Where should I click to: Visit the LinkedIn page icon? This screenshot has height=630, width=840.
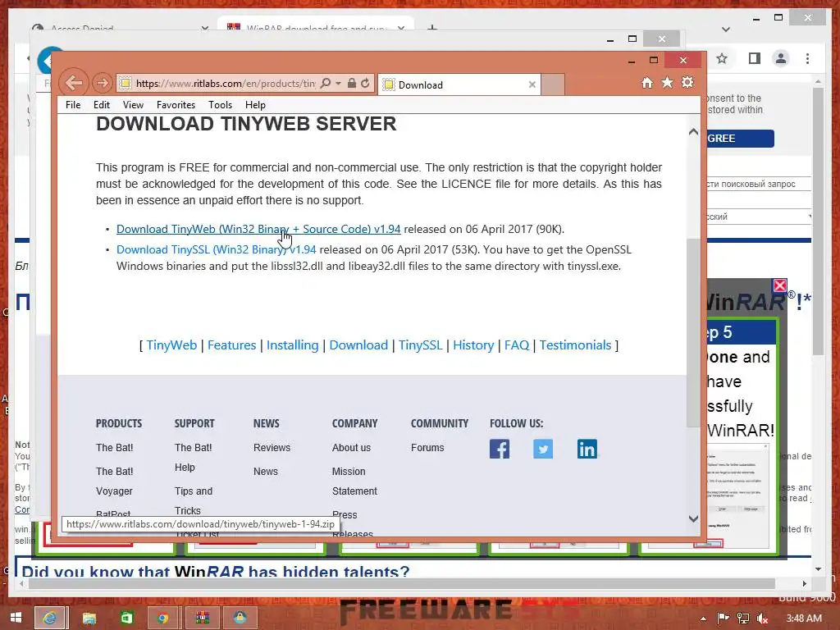coord(587,449)
